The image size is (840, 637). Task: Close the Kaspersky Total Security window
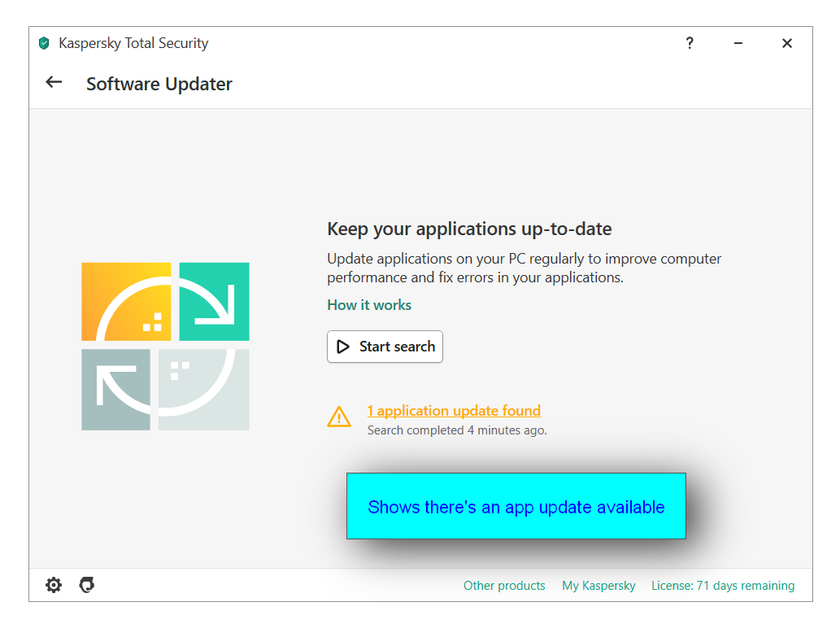tap(786, 43)
